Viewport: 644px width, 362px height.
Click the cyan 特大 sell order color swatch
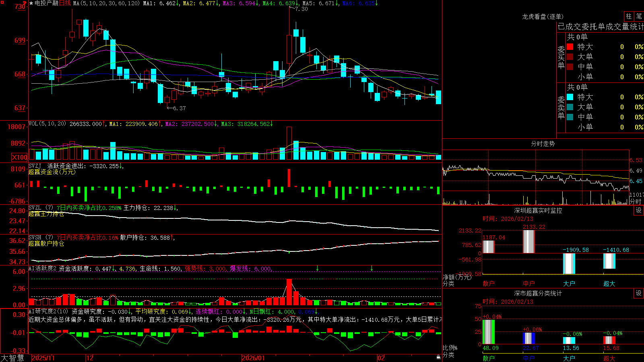pyautogui.click(x=570, y=97)
